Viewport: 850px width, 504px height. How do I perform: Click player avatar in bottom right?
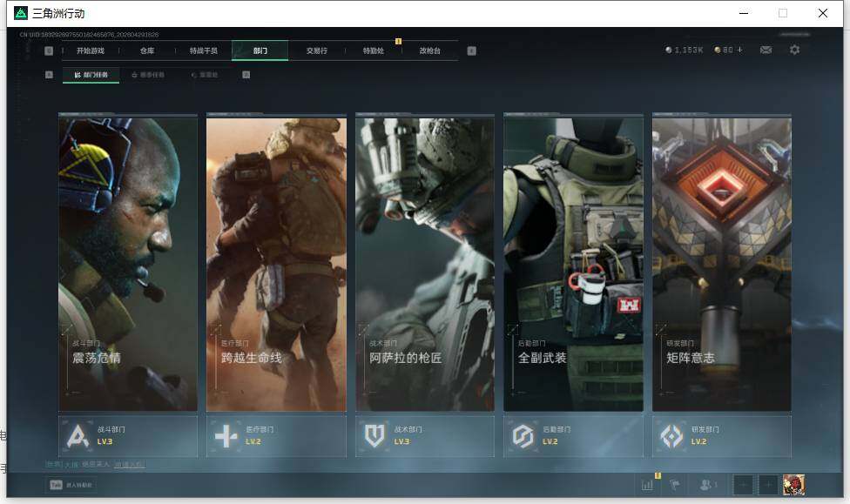(x=793, y=485)
